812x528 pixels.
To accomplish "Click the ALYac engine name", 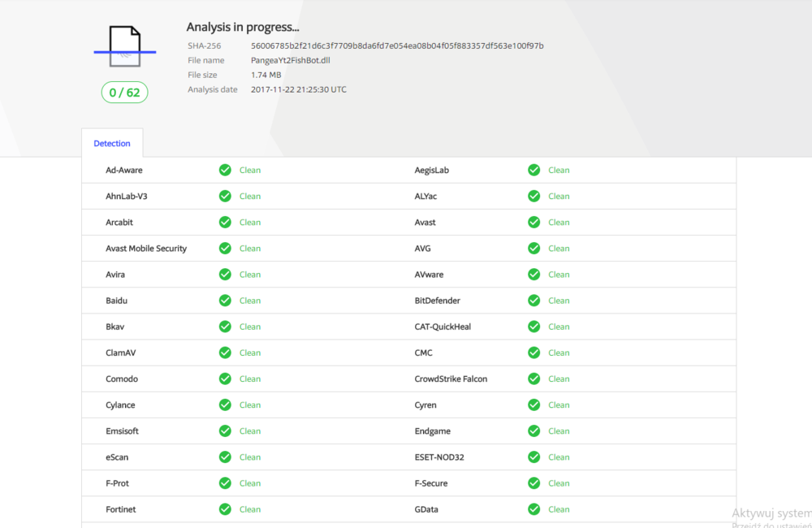I will point(425,196).
